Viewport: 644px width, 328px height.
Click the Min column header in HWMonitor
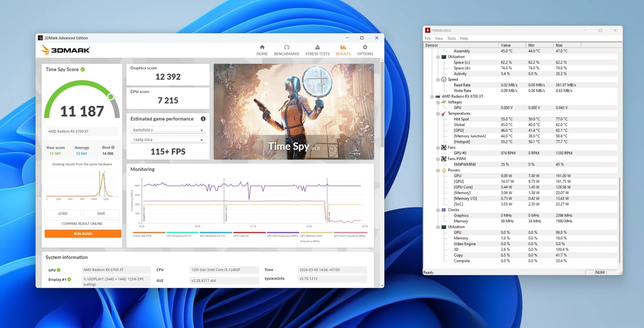(540, 45)
